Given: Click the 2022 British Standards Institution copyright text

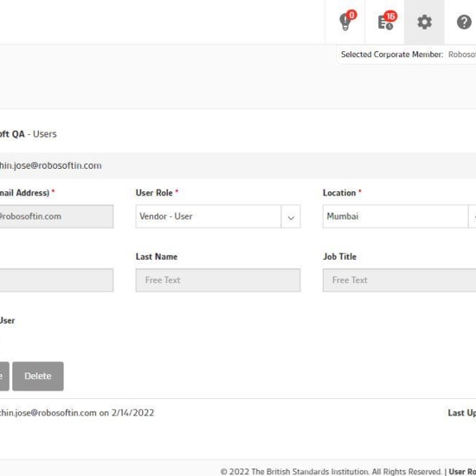Looking at the screenshot, I should (x=331, y=472).
